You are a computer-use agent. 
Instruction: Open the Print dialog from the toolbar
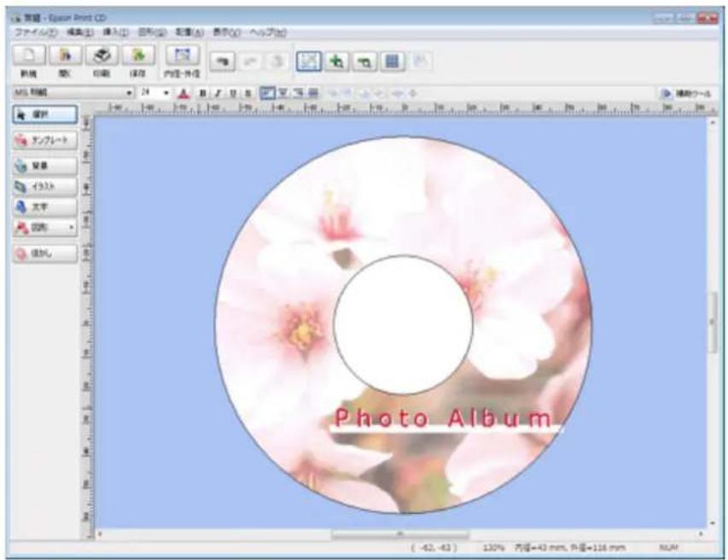(x=102, y=60)
